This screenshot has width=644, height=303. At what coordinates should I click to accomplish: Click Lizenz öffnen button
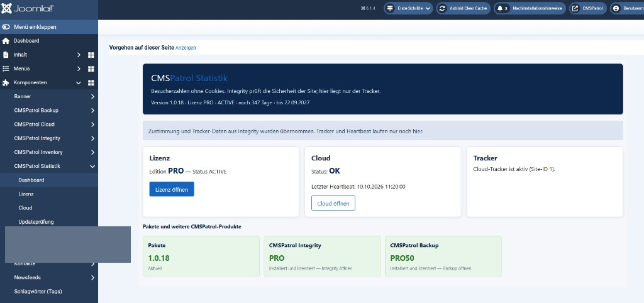172,189
